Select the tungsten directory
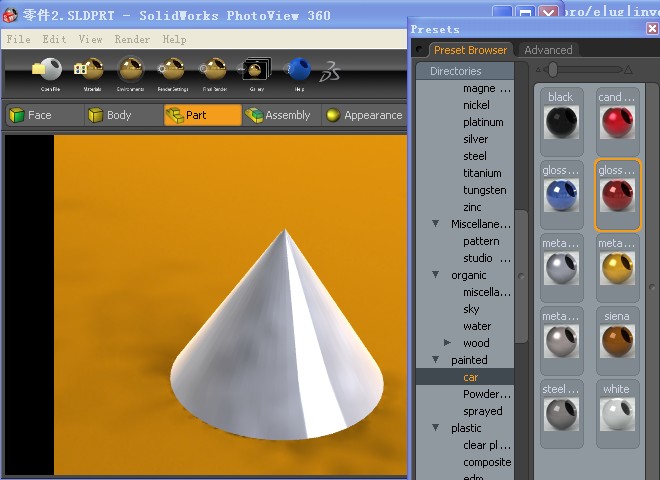 (484, 190)
